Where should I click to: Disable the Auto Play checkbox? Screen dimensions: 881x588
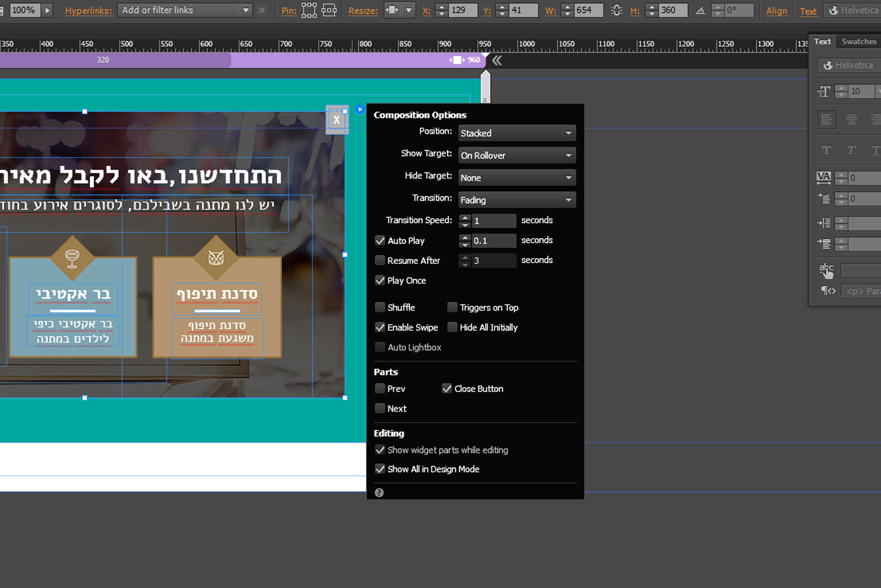(380, 240)
